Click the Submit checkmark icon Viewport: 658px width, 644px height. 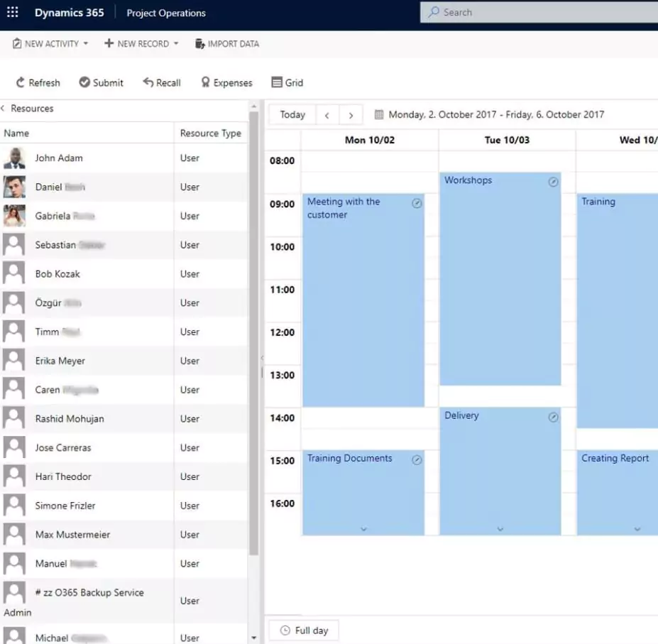(84, 83)
